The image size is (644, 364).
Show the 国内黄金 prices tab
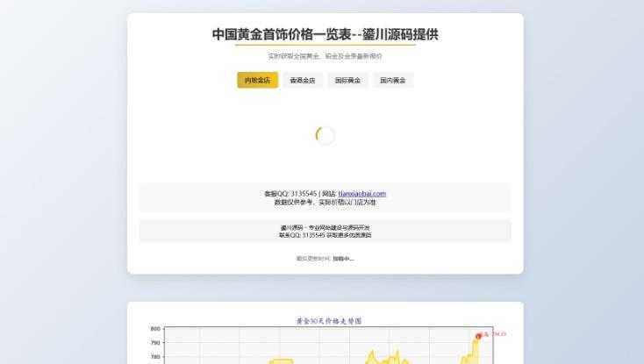point(392,80)
